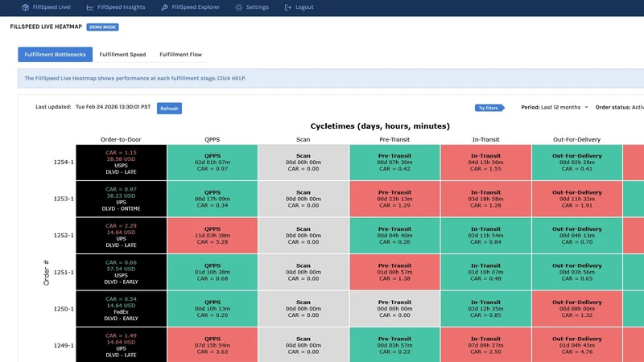Open FillSpeed Live! nav item
The image size is (644, 362).
46,7
